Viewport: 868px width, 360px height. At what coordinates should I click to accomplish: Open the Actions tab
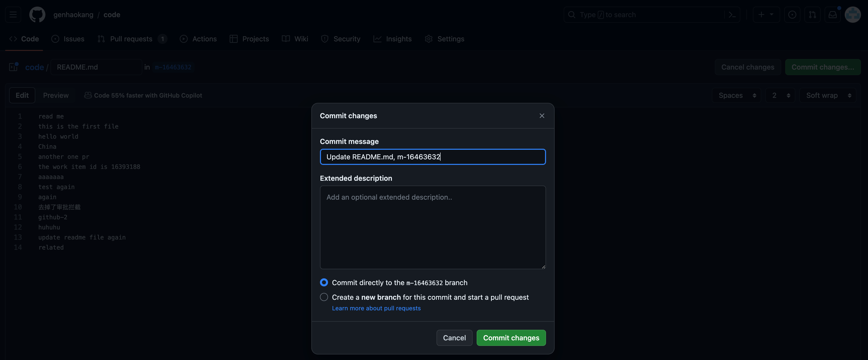[198, 39]
